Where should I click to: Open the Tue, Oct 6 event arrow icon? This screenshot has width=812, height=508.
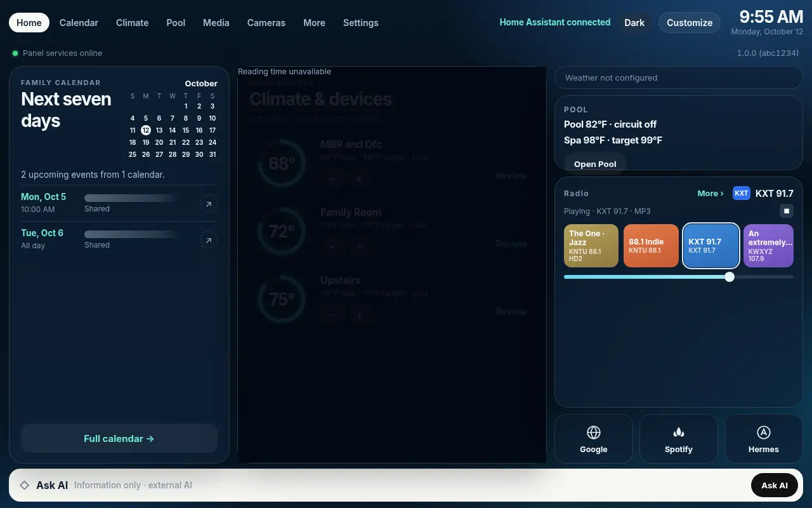point(209,240)
